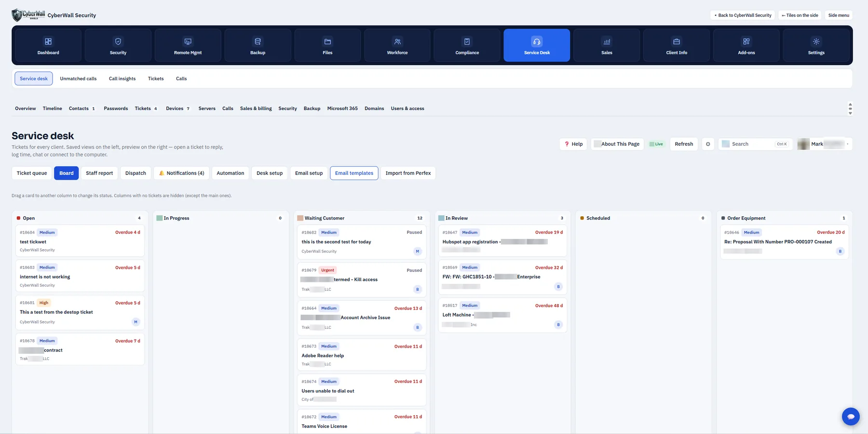Click the tab bar scroll arrows
The height and width of the screenshot is (434, 868).
(850, 109)
